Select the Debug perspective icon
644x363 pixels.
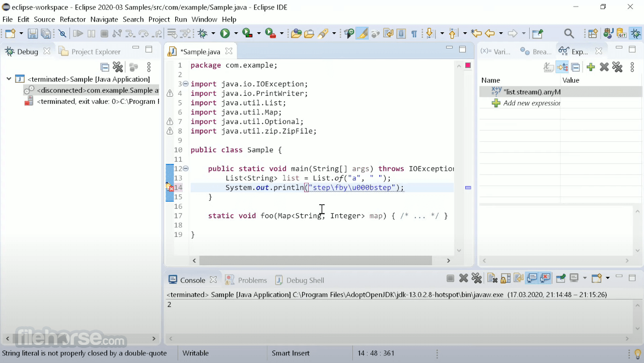pos(636,34)
